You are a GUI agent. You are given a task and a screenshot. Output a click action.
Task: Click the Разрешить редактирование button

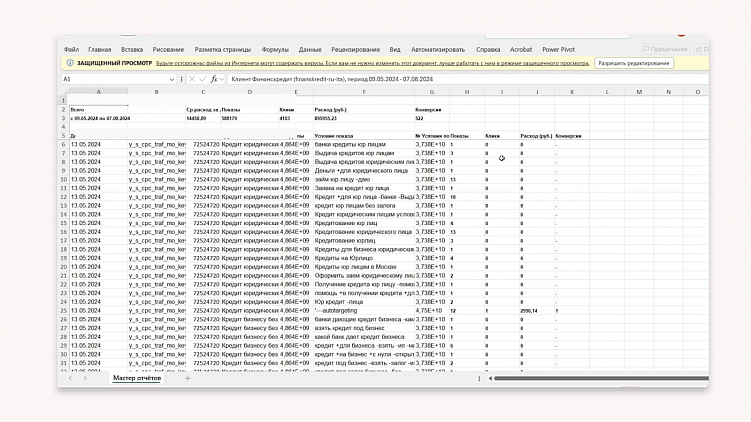[x=634, y=63]
